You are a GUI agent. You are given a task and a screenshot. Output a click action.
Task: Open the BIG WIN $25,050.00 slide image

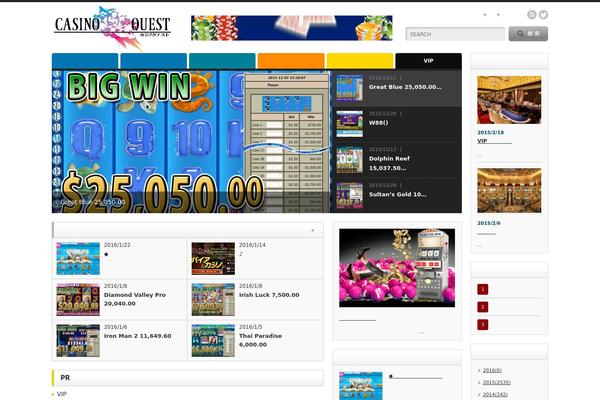[191, 141]
